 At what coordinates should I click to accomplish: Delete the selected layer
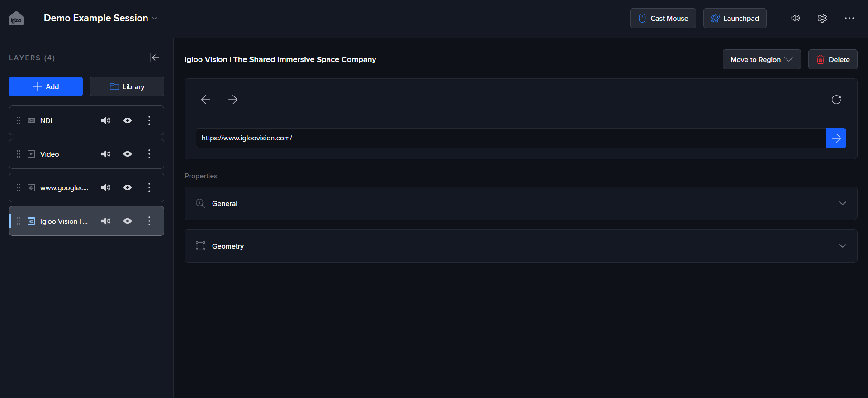(832, 59)
